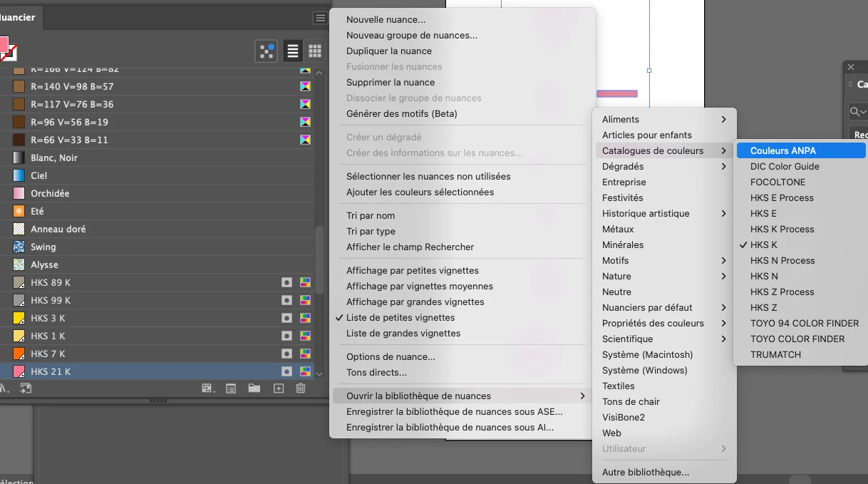This screenshot has width=868, height=484.
Task: Click the color mode icon on HKS 1 K row
Action: pos(305,336)
